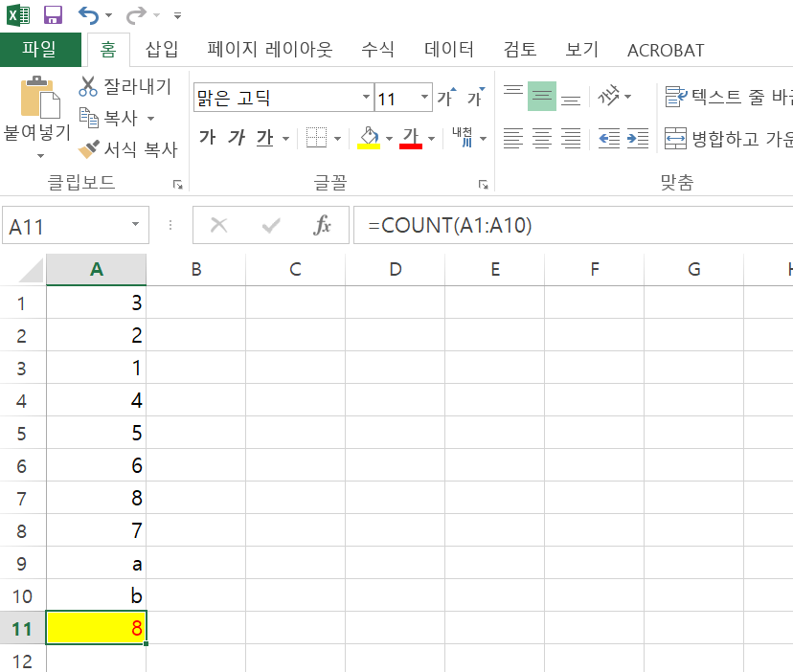Click the 맑은 고딕 font name field
This screenshot has height=672, width=793.
(x=277, y=97)
